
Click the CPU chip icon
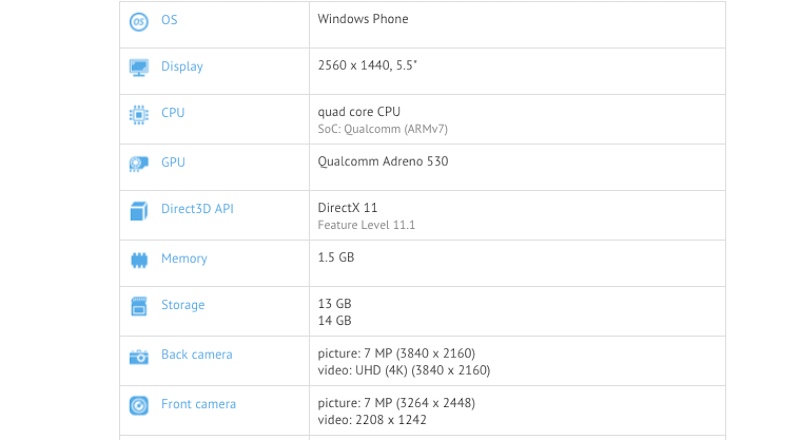point(139,114)
